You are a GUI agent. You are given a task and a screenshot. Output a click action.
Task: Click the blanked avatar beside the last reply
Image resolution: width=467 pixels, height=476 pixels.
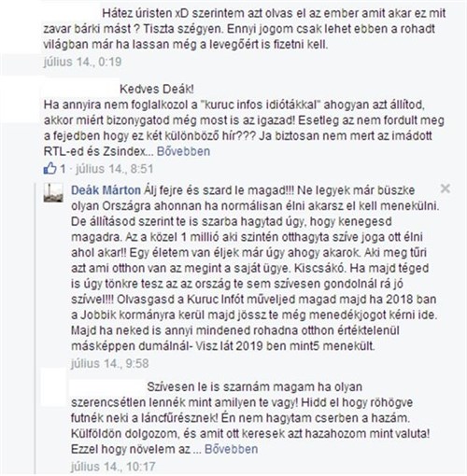(x=53, y=387)
